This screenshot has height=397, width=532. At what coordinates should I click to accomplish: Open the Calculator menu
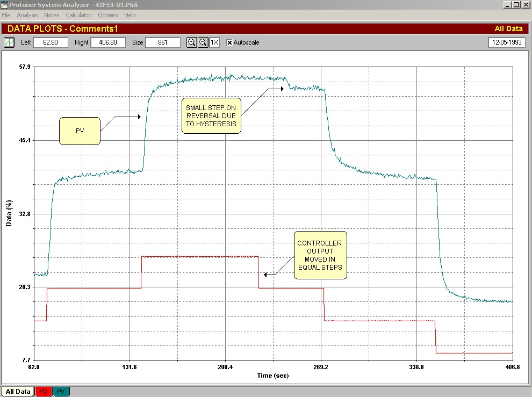click(78, 15)
